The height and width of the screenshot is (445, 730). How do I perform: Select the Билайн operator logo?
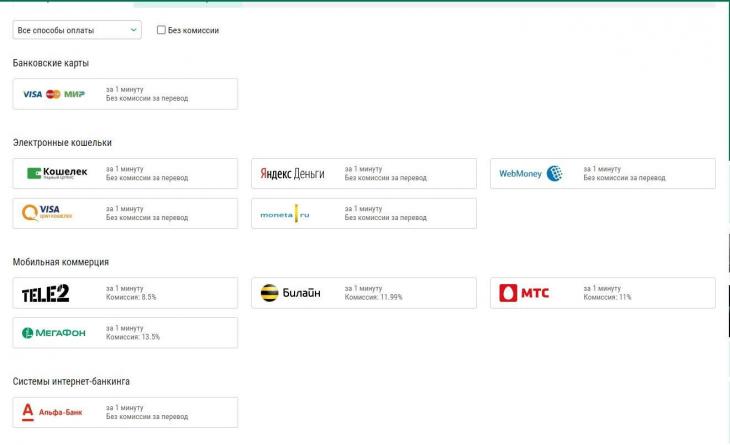[x=291, y=293]
